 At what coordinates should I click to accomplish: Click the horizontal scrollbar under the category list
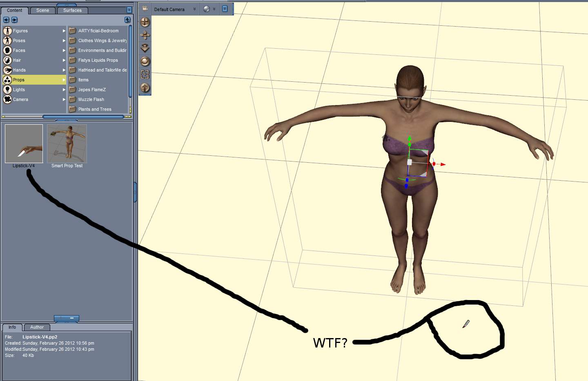(x=83, y=117)
